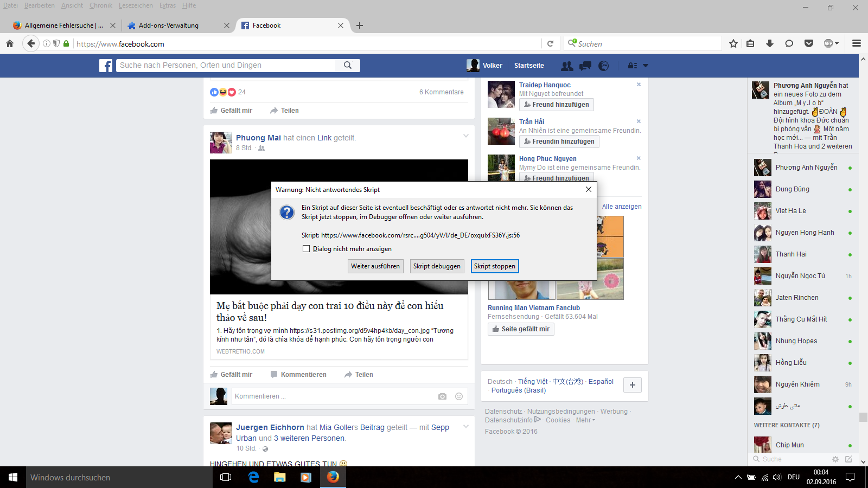
Task: Open the Windows Start menu
Action: (x=13, y=477)
